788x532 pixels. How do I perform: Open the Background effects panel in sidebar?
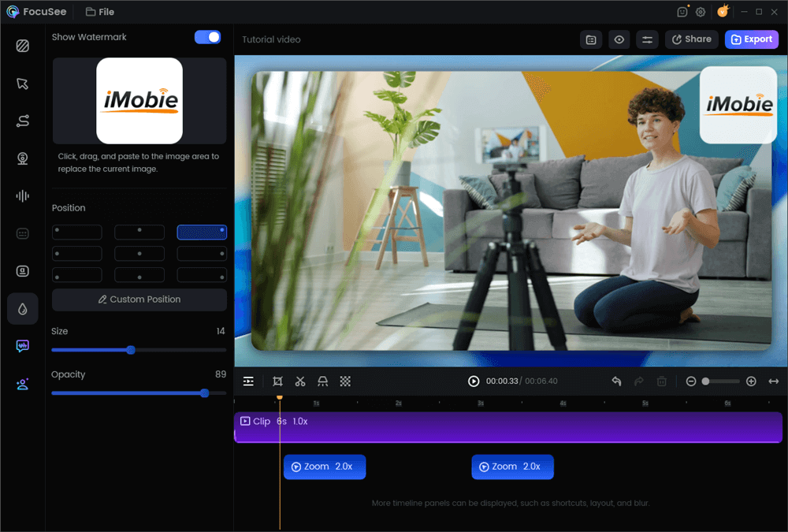click(x=23, y=46)
